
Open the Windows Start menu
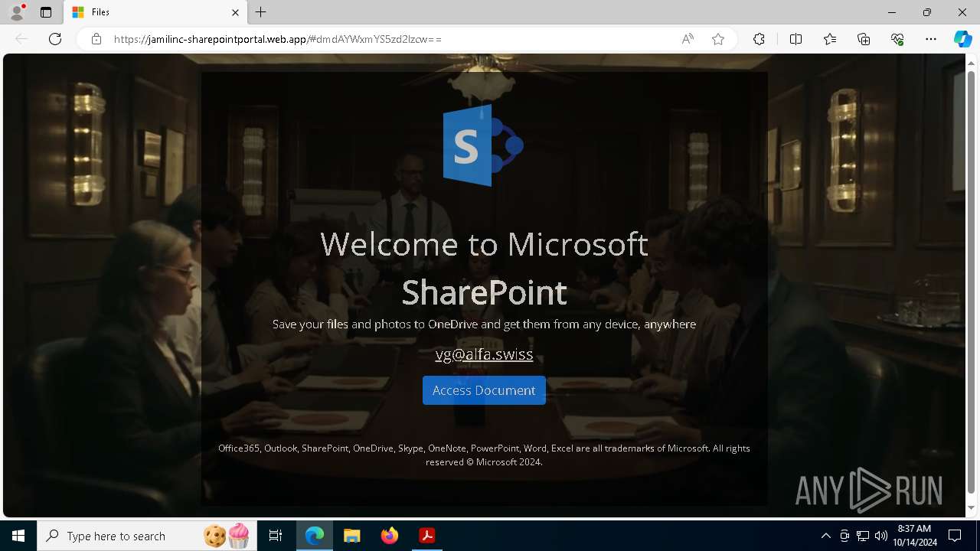coord(18,536)
